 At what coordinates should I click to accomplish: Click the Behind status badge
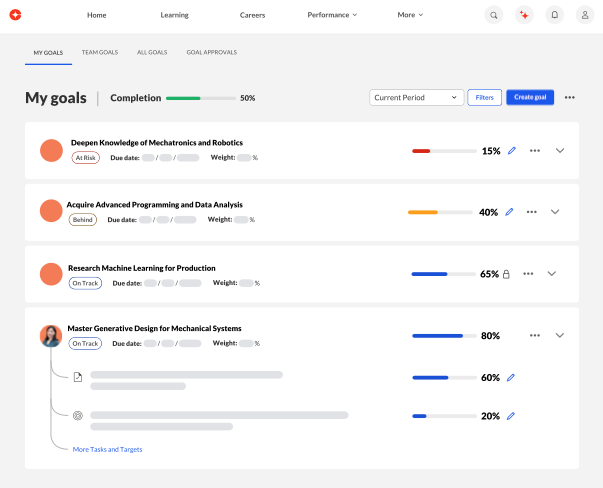click(83, 220)
